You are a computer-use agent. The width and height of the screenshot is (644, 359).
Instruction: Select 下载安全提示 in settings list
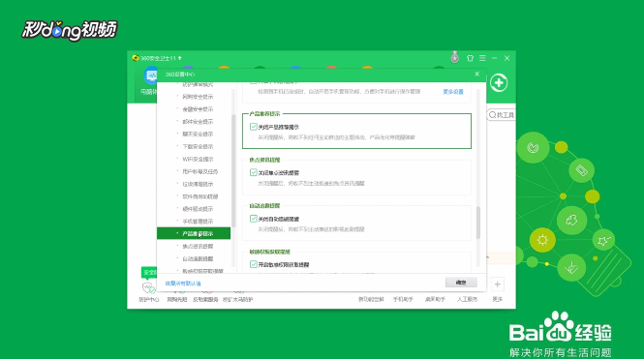click(198, 146)
